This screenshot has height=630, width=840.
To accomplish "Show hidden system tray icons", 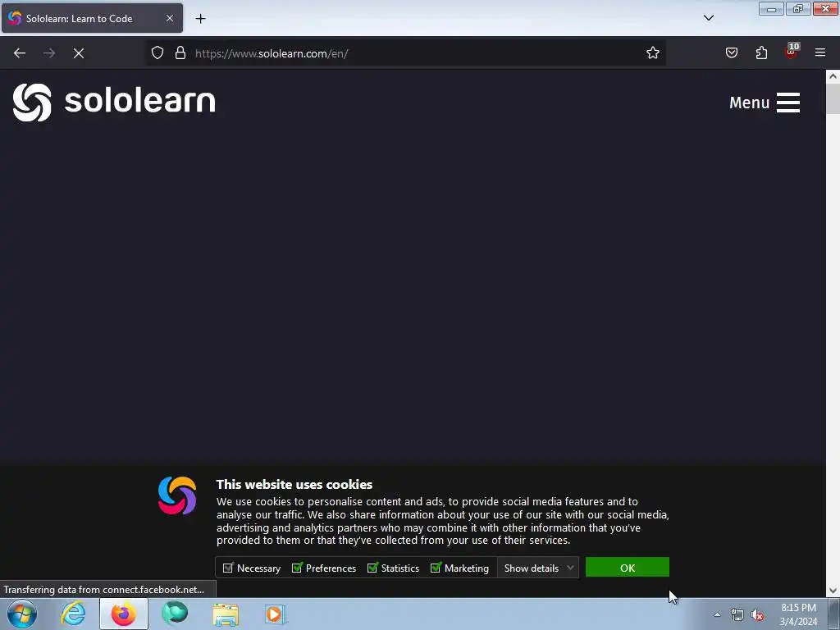I will click(x=717, y=614).
